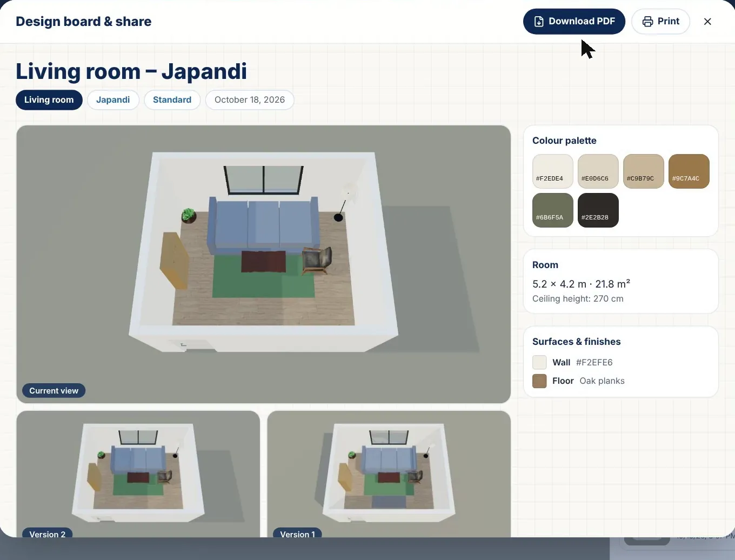Select the #E0D6C6 palette swatch
The height and width of the screenshot is (560, 735).
click(x=598, y=171)
